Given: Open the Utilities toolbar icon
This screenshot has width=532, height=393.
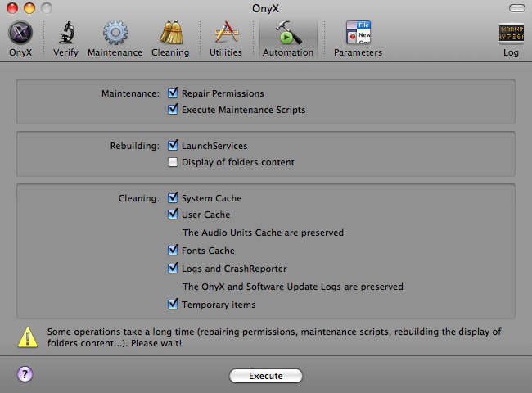Looking at the screenshot, I should click(226, 33).
